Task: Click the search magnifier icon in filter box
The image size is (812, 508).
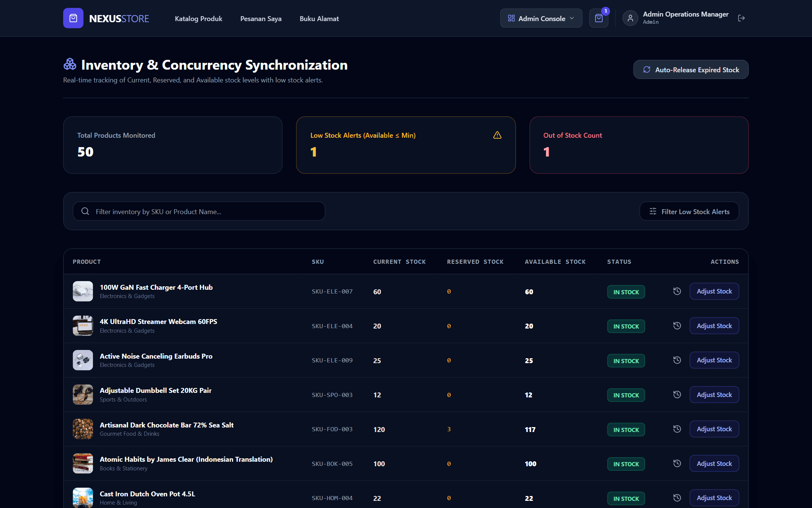Action: tap(85, 211)
